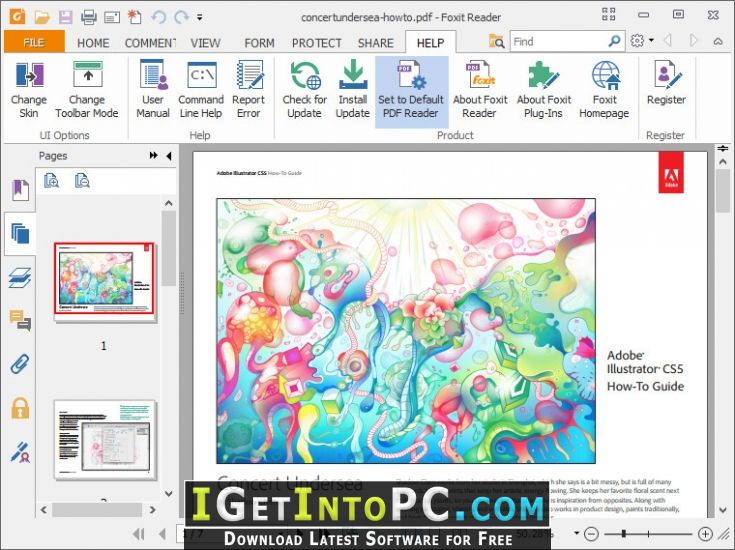Click the advanced search folder icon
Viewport: 735px width, 550px height.
pos(496,41)
